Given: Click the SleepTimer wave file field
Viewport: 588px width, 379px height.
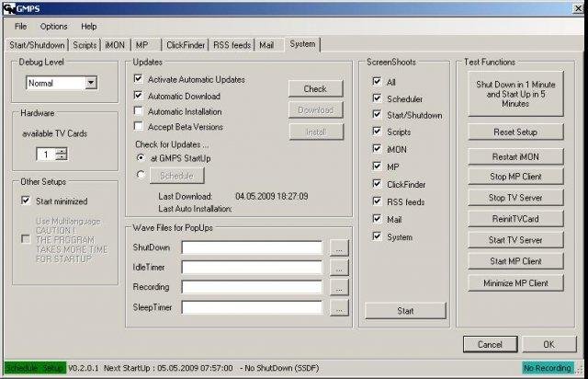Looking at the screenshot, I should (252, 307).
